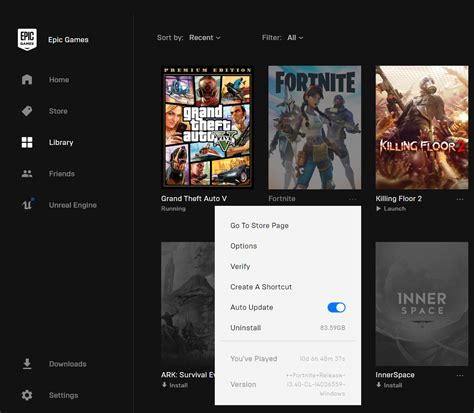
Task: Open Killing Floor 2 three-dot menu
Action: [x=460, y=199]
